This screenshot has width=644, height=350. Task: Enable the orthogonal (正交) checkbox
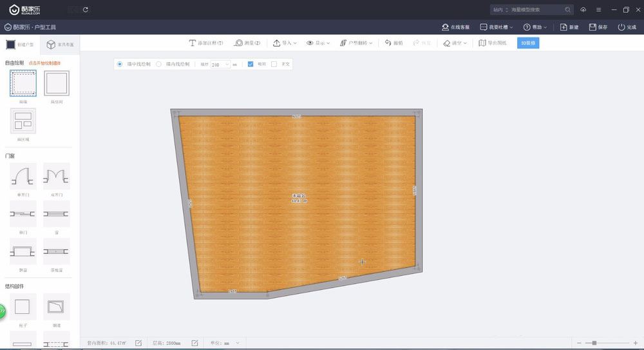click(274, 64)
